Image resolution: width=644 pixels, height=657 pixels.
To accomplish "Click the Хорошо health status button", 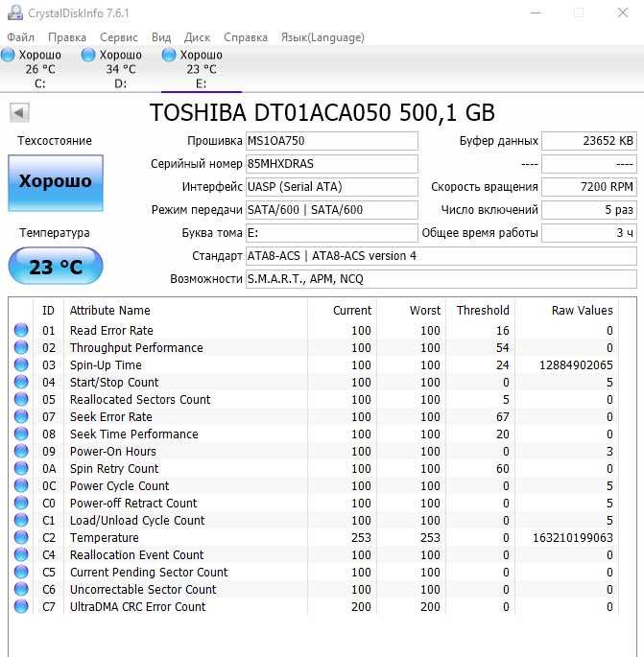I will click(x=56, y=182).
